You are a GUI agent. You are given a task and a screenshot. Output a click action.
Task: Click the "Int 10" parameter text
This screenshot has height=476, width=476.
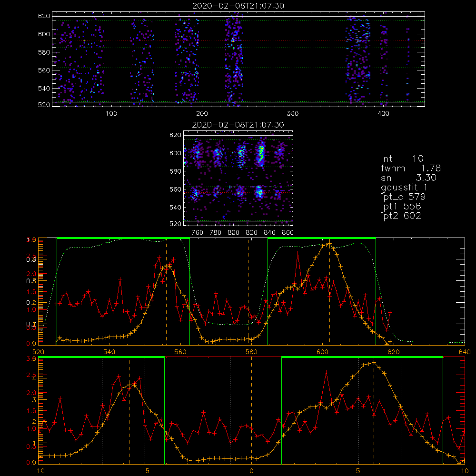(402, 159)
